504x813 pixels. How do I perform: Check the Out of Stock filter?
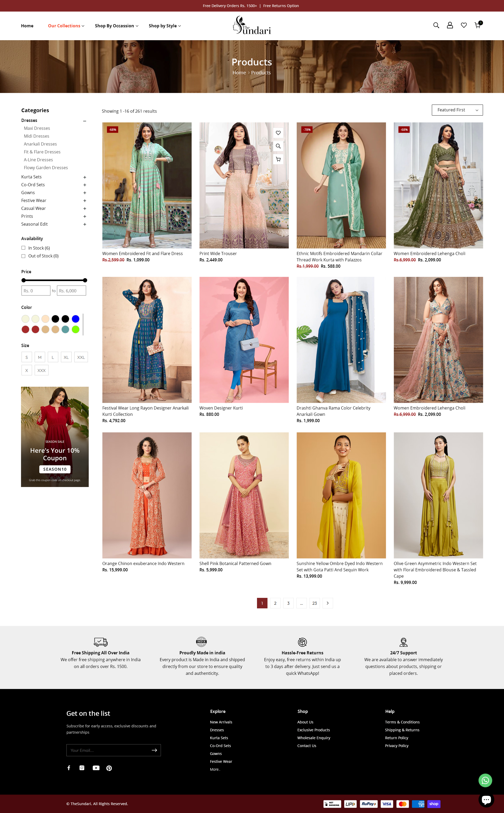click(23, 256)
